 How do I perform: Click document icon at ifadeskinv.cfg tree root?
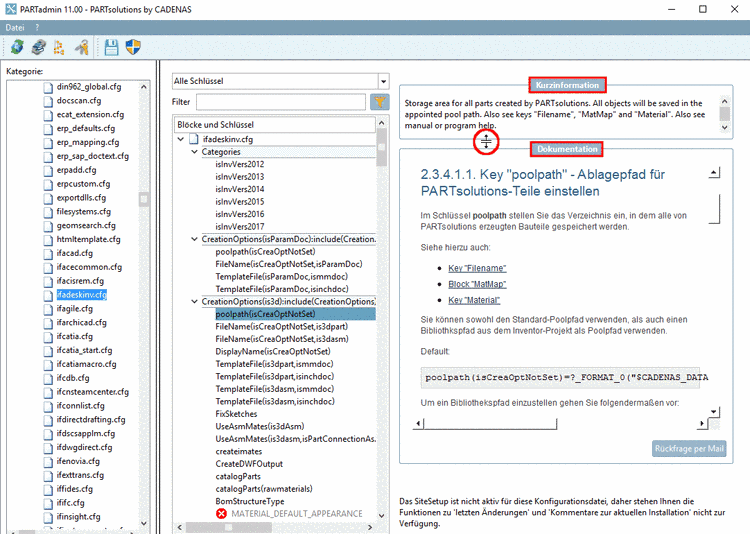click(x=194, y=139)
